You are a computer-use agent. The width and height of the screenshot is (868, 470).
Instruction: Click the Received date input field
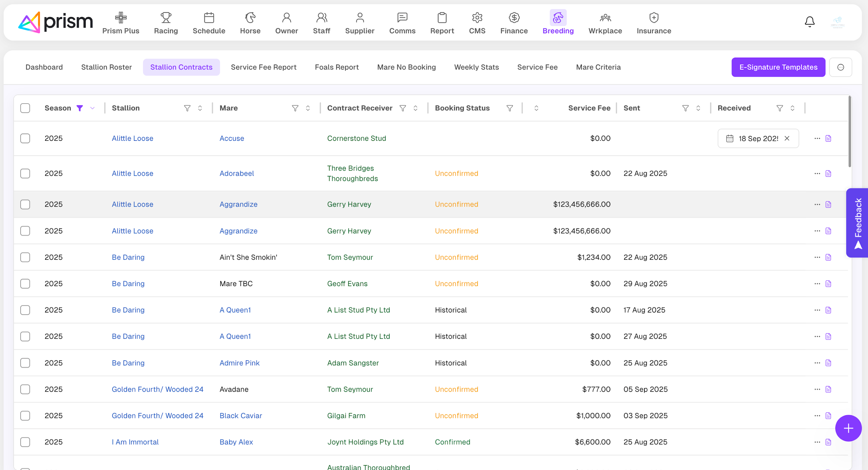tap(758, 138)
